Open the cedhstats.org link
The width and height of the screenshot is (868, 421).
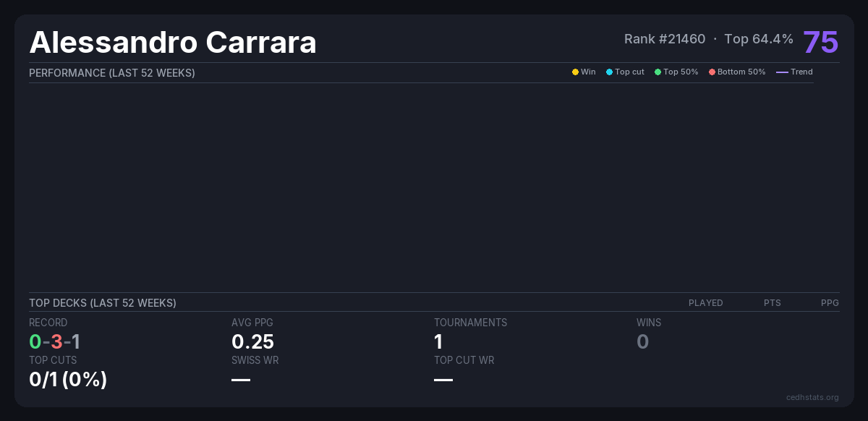pyautogui.click(x=812, y=397)
